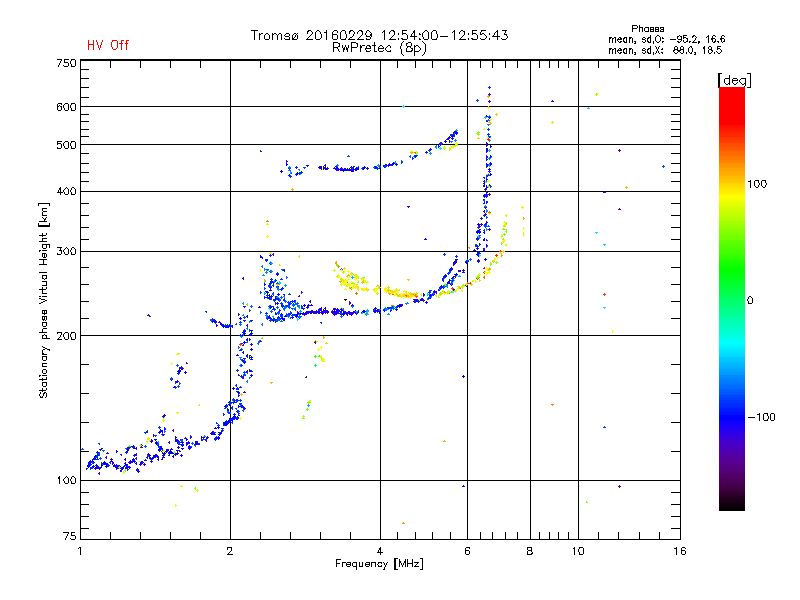800x600 pixels.
Task: Click the '[deg]' colorbar unit label
Action: 734,80
